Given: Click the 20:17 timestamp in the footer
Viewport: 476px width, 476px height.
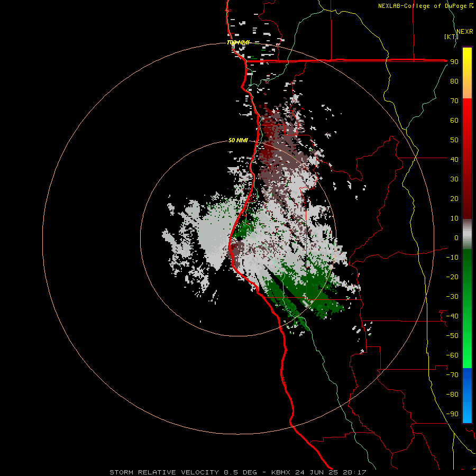Looking at the screenshot, I should (354, 472).
